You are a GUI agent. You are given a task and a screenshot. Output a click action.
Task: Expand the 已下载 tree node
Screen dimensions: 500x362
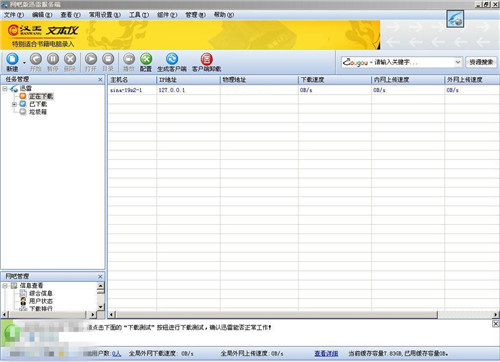[x=14, y=104]
